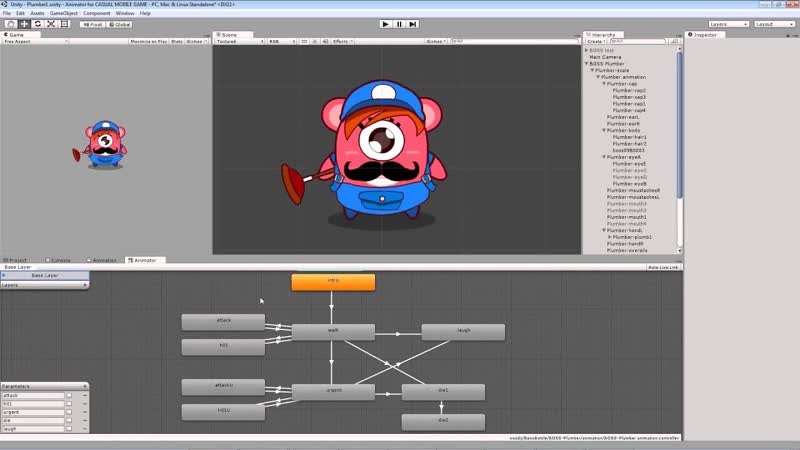Open Game view Gizmos dropdown
Screen dimensions: 800x450
196,41
